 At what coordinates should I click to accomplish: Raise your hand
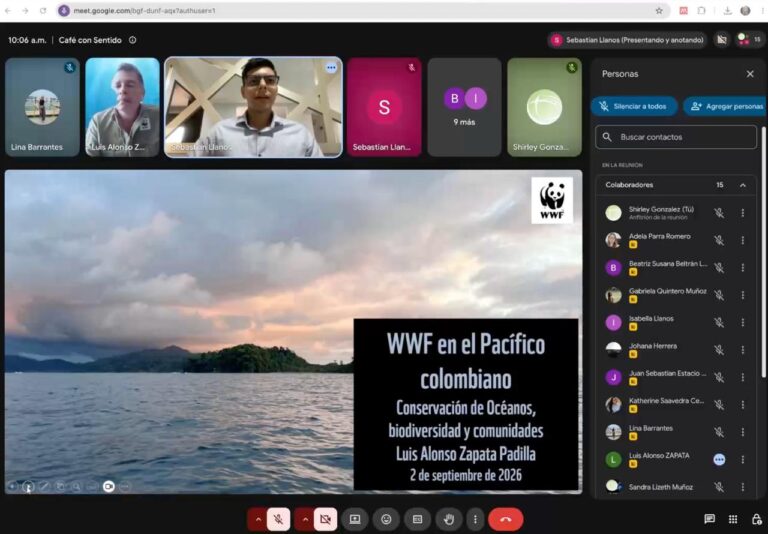pos(449,519)
